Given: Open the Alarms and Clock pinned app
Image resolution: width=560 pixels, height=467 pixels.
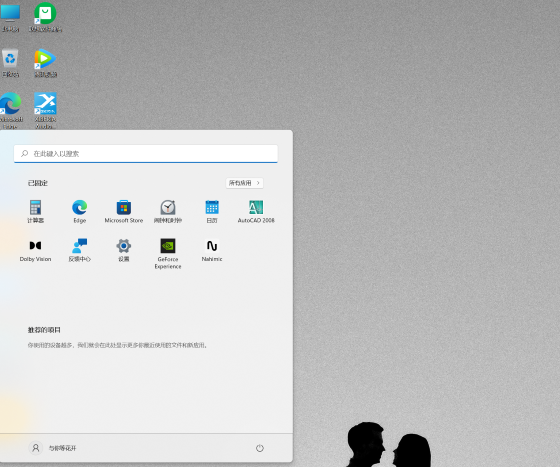Looking at the screenshot, I should pyautogui.click(x=168, y=211).
